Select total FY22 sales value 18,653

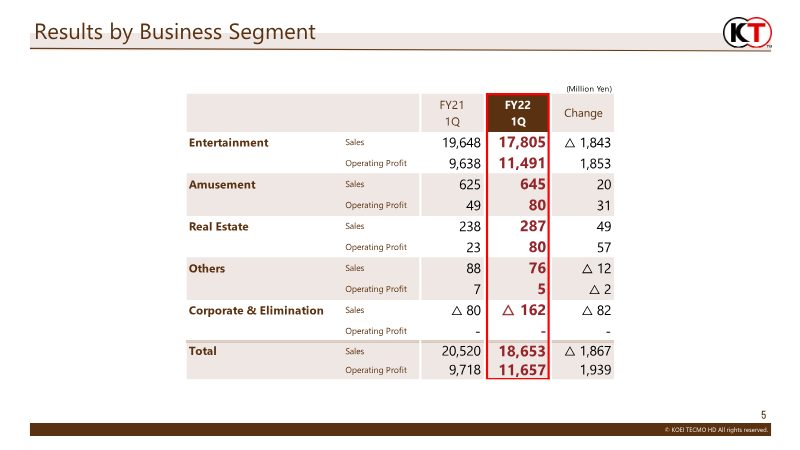522,351
